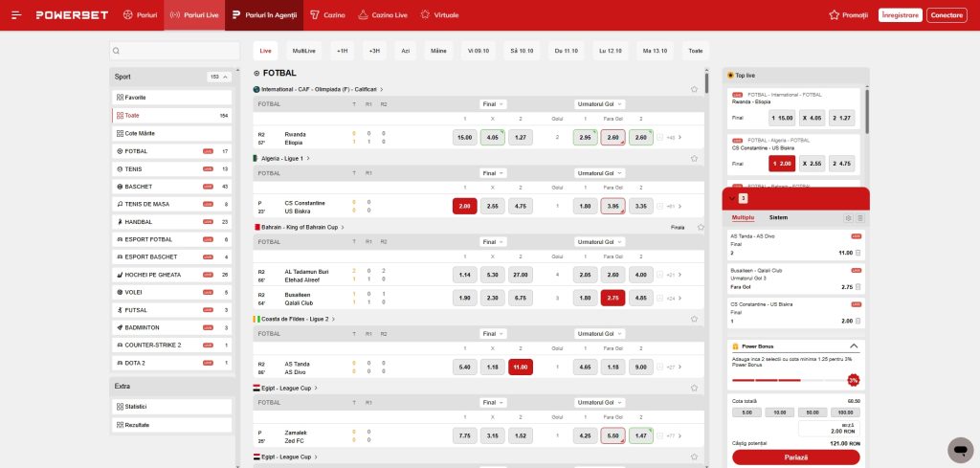Open the live chat support bubble

pos(960,450)
